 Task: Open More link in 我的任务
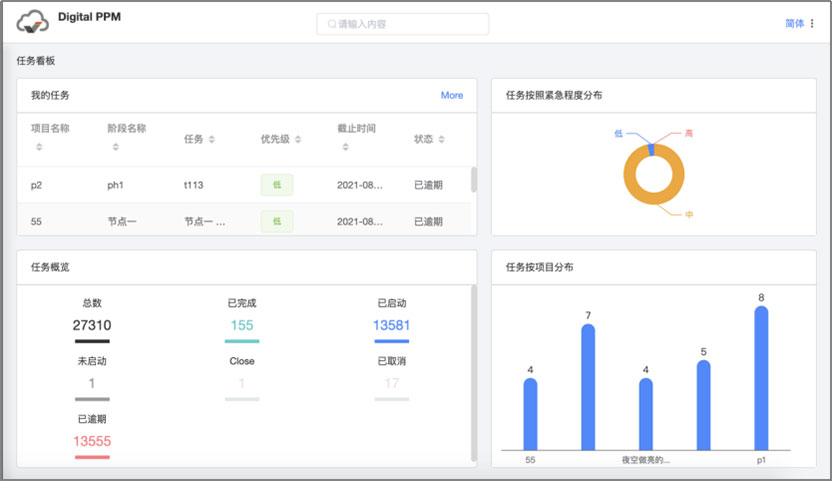[452, 95]
